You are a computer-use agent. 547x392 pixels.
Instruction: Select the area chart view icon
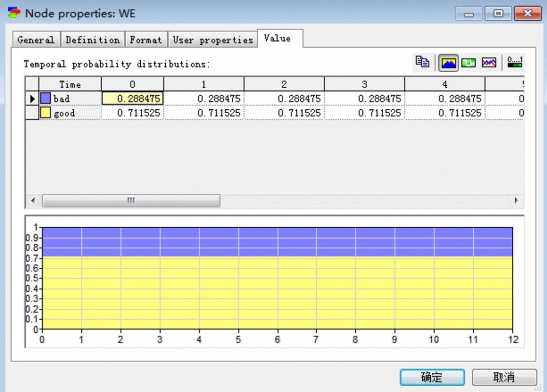448,63
